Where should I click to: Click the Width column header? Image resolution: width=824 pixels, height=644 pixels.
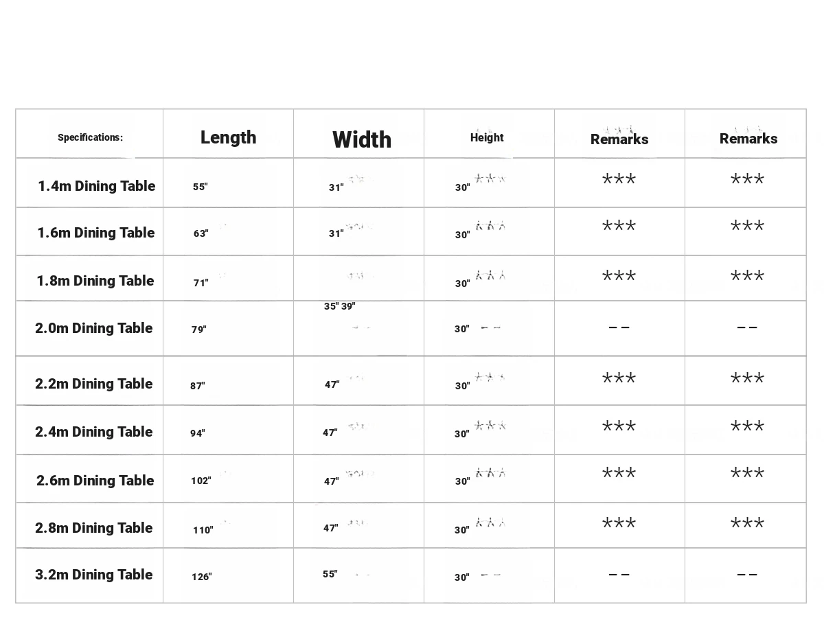coord(362,140)
